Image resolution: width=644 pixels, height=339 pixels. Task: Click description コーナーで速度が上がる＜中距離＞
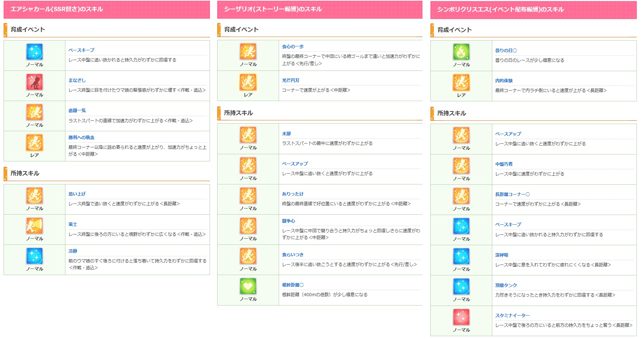click(316, 90)
